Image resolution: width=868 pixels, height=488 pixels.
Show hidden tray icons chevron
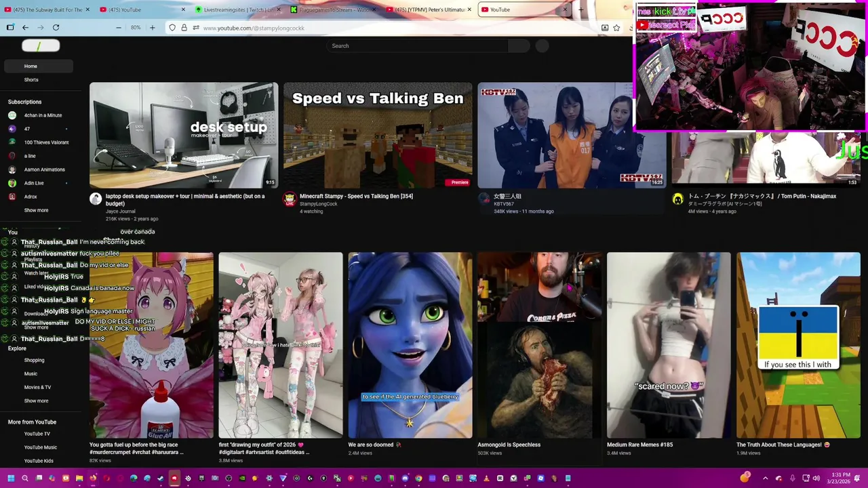click(766, 479)
